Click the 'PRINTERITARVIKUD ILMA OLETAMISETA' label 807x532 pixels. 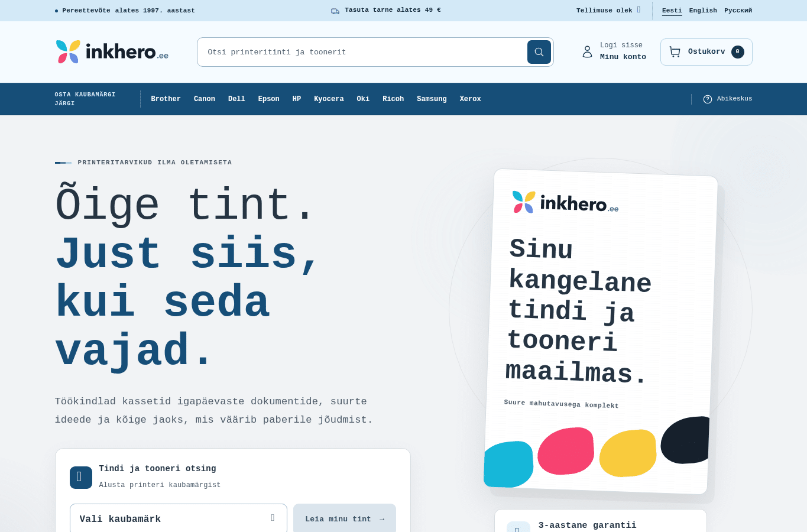pyautogui.click(x=155, y=163)
